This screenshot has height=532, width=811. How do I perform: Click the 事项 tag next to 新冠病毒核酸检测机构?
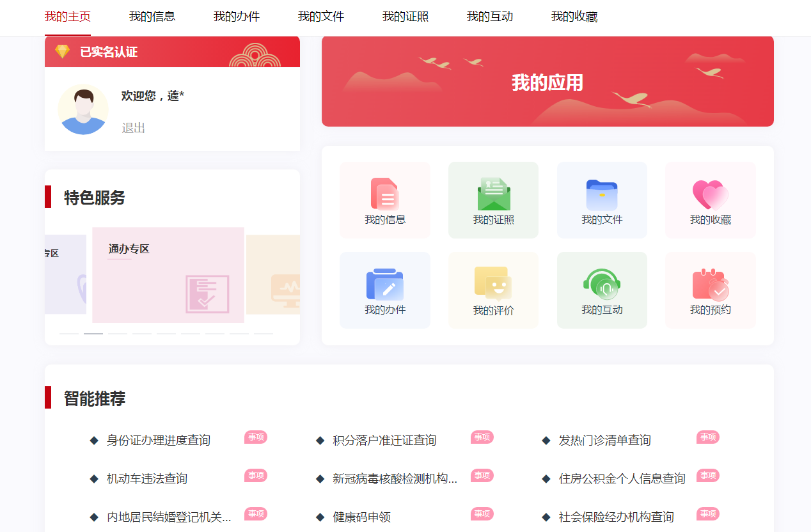[482, 476]
